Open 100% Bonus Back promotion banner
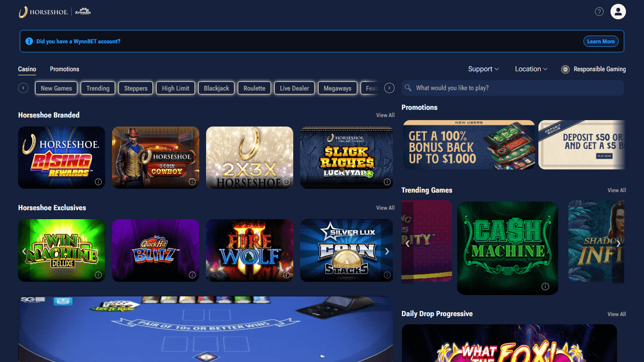Screen dimensions: 644x362 [469, 145]
